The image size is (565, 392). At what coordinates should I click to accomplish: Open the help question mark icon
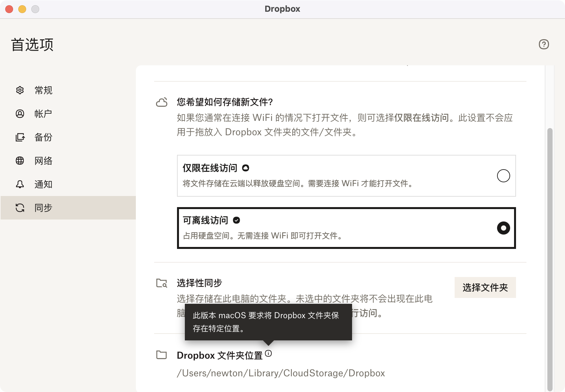tap(544, 44)
